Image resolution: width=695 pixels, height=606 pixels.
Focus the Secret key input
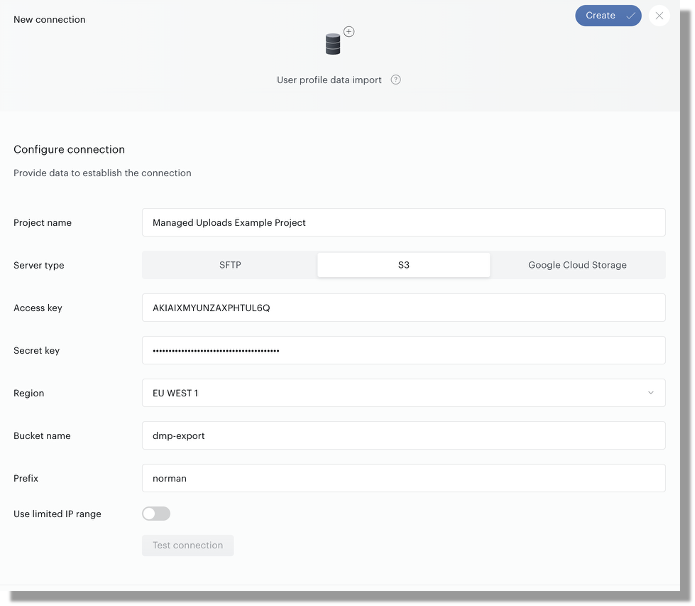(x=403, y=351)
